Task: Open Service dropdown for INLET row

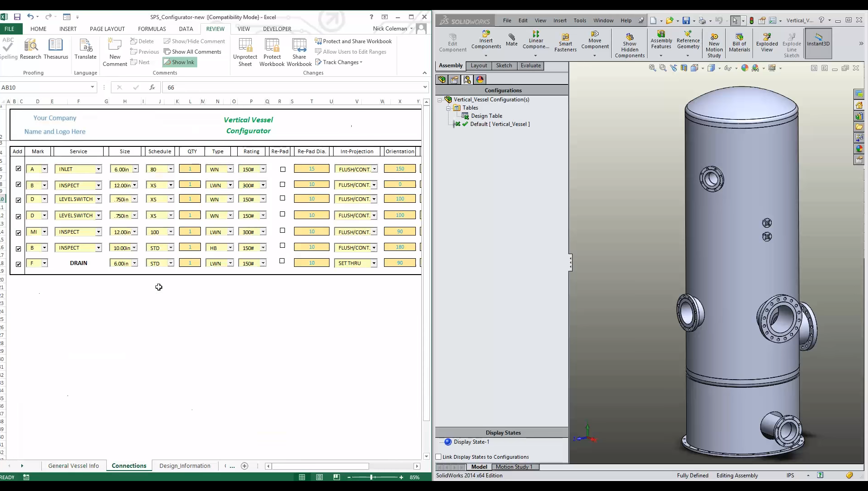Action: pyautogui.click(x=98, y=169)
